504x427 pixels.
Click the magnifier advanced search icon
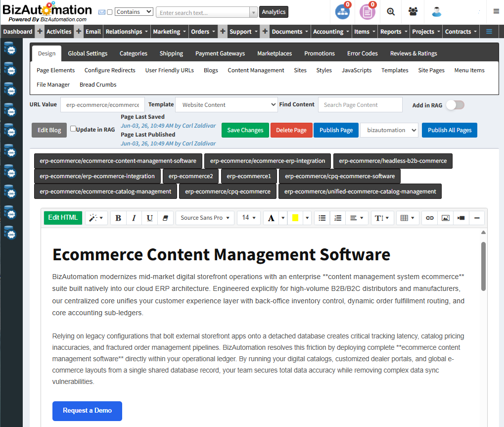coord(391,12)
